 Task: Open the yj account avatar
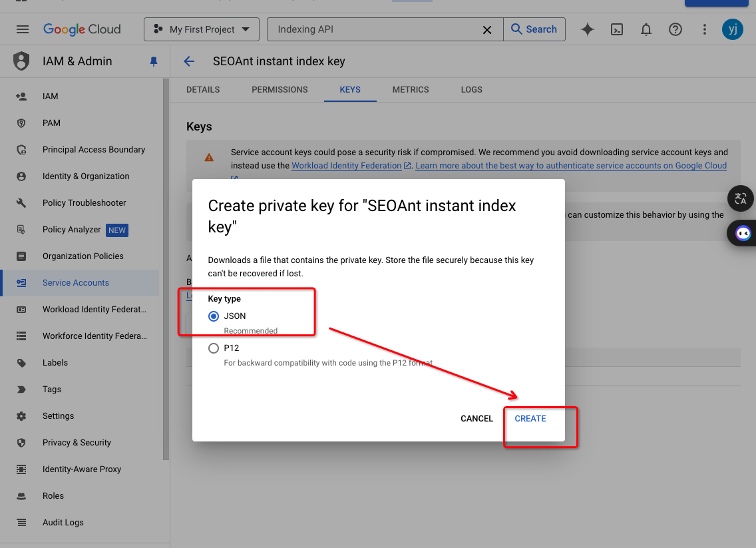pyautogui.click(x=732, y=29)
